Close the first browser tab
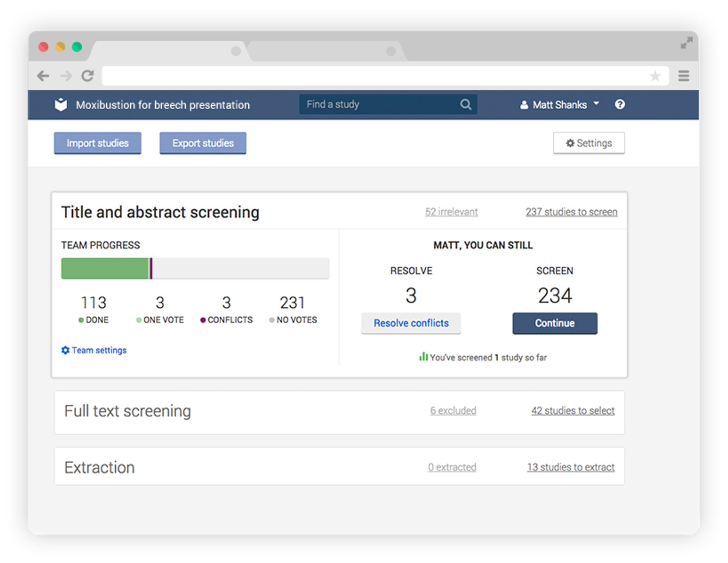This screenshot has width=728, height=563. [236, 51]
